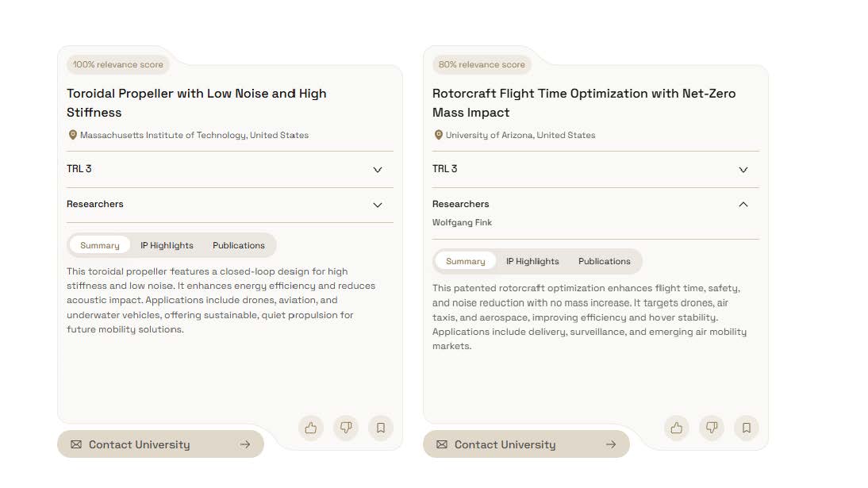Click the location pin beside Massachusetts Institute of Technology
868x488 pixels.
73,136
